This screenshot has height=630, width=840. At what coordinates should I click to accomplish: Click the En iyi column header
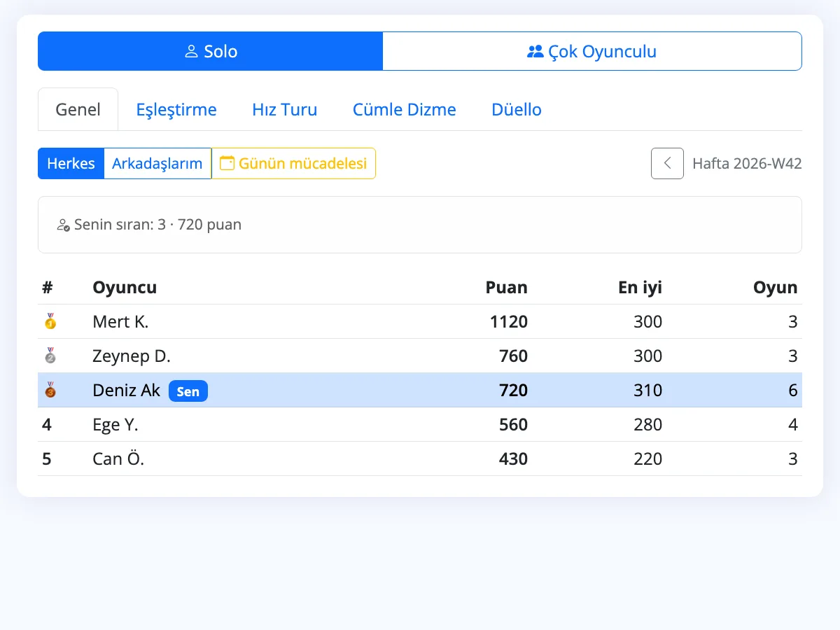tap(640, 287)
